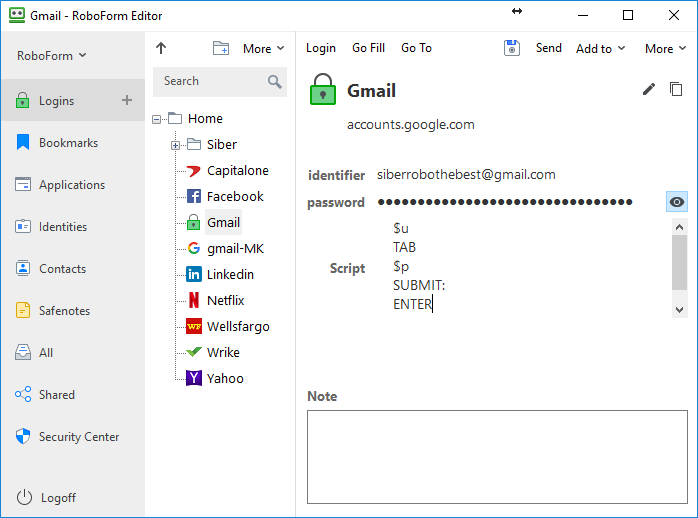Rename login with pencil icon
The image size is (698, 518).
point(649,89)
